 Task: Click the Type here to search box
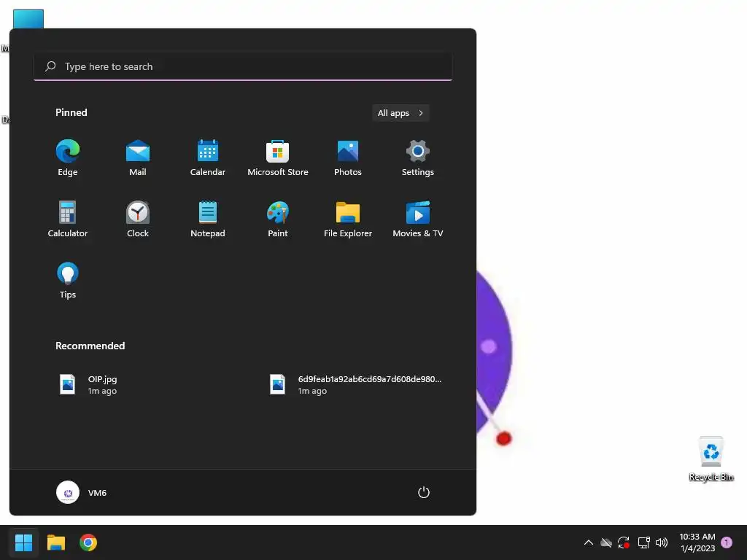(243, 66)
